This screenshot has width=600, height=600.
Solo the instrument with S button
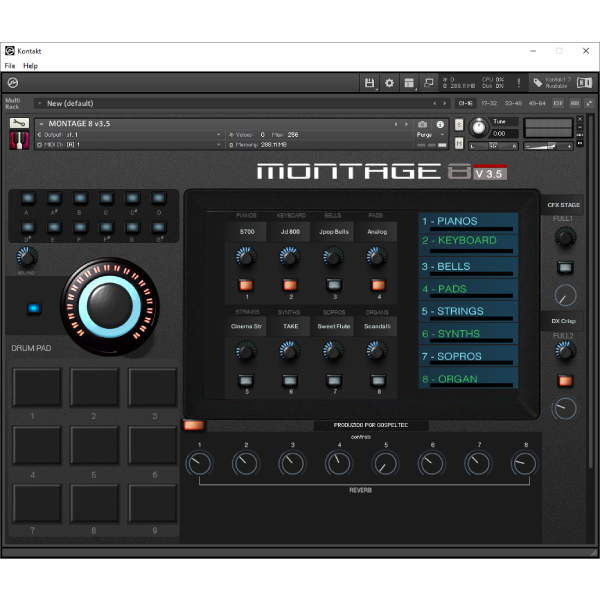(459, 124)
